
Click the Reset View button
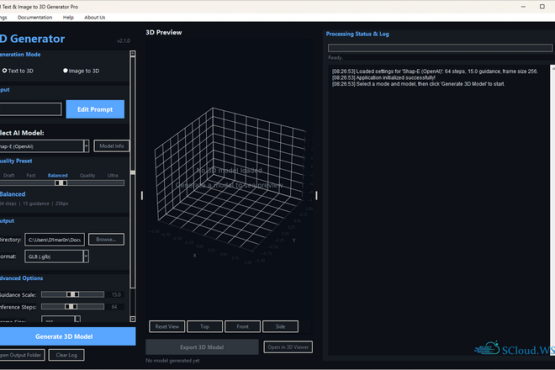click(167, 326)
